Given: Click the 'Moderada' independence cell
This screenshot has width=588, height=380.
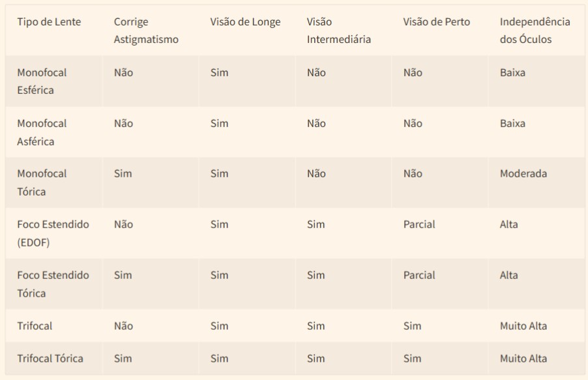Looking at the screenshot, I should coord(523,174).
